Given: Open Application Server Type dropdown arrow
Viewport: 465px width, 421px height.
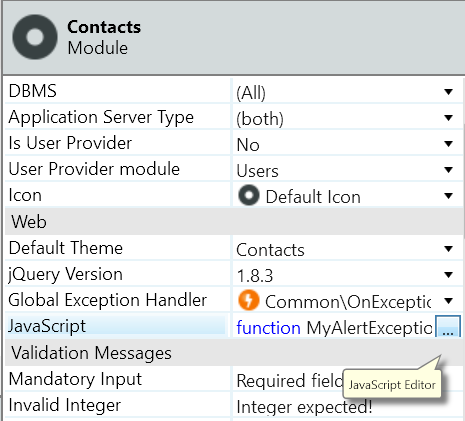Looking at the screenshot, I should [x=449, y=118].
